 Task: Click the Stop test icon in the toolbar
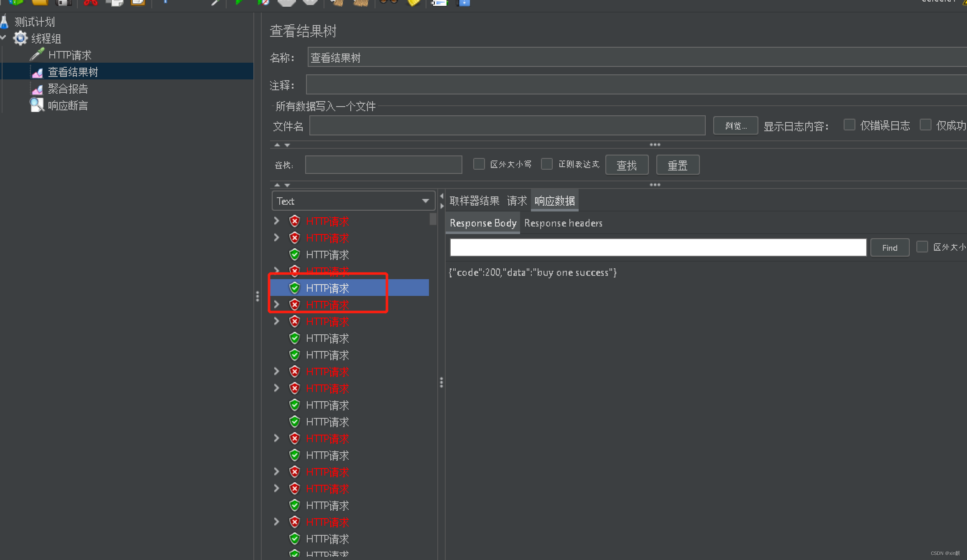(x=286, y=3)
